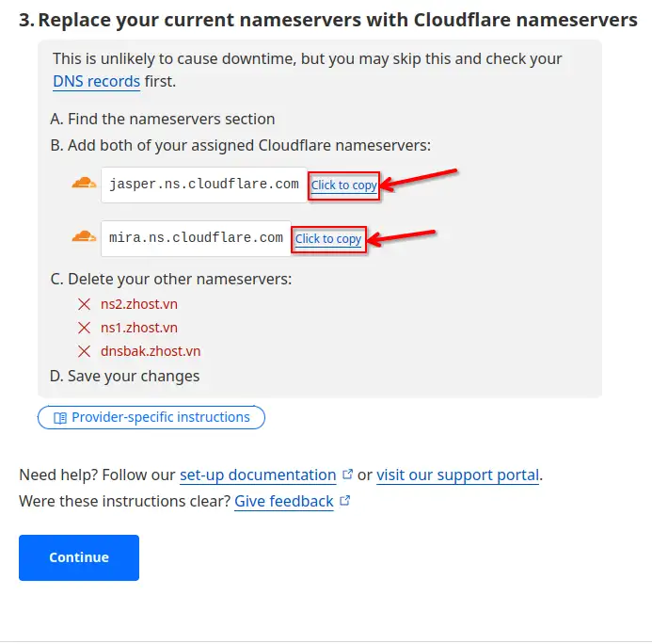Follow the set-up documentation link
Screen dimensions: 652x644
click(258, 475)
